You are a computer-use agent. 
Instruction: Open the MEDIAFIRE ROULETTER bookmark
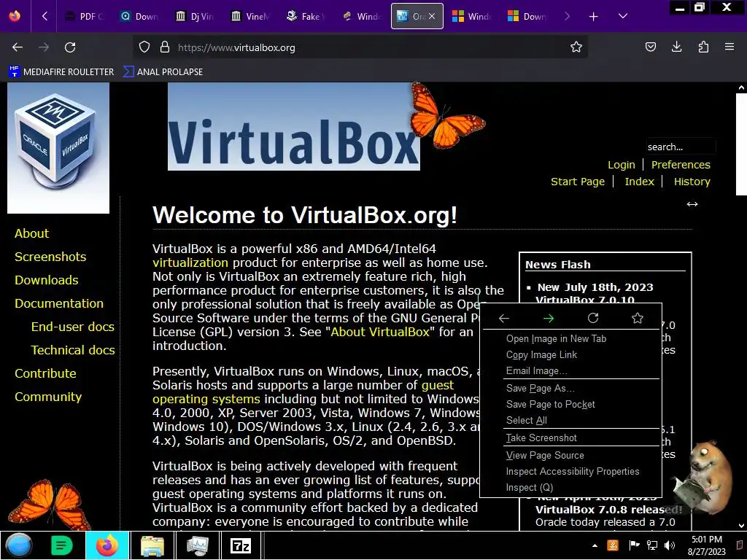pyautogui.click(x=61, y=72)
